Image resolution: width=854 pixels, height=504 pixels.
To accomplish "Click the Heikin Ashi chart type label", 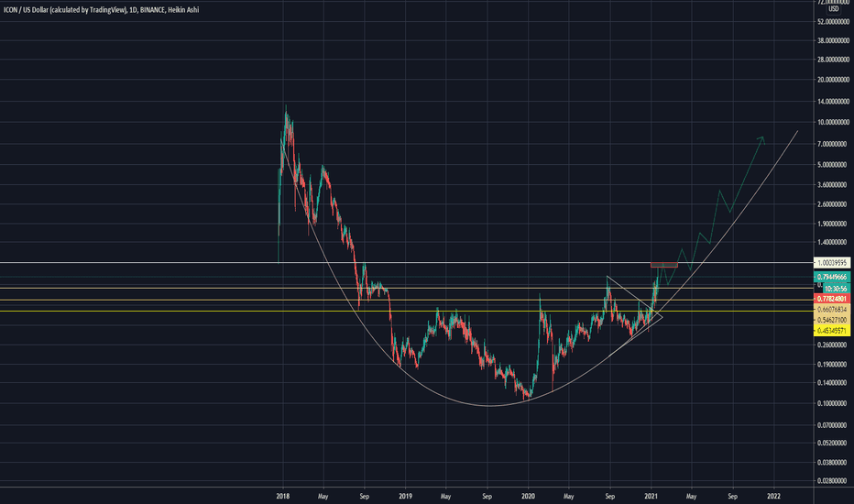I will click(183, 10).
